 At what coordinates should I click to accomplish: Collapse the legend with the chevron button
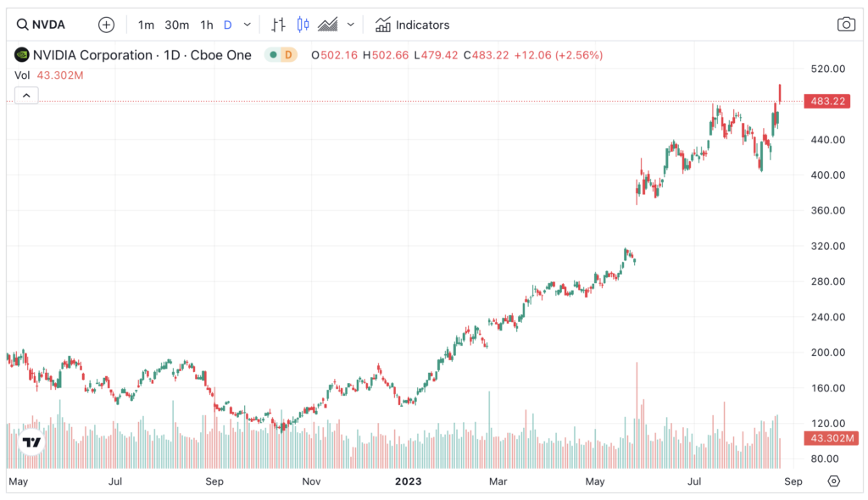click(26, 95)
